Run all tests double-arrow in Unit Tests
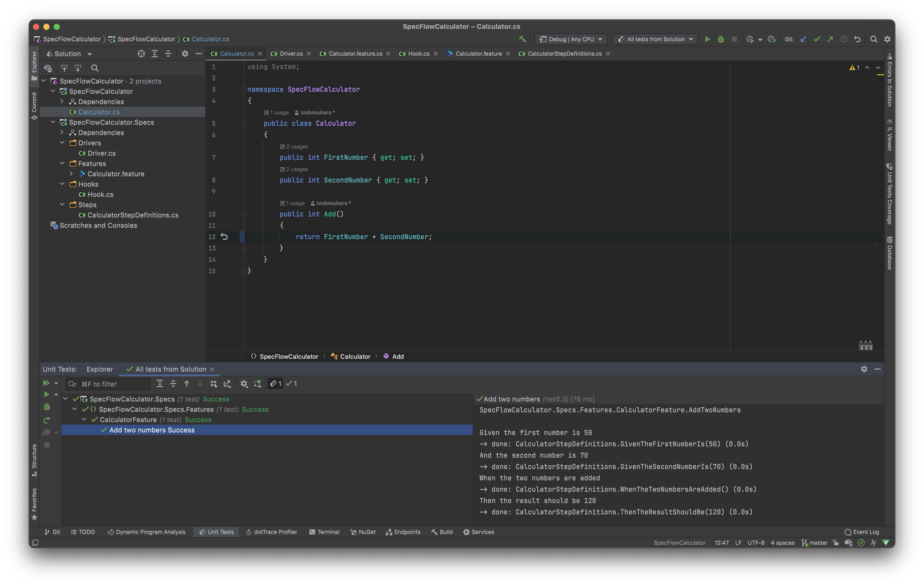 (x=46, y=383)
